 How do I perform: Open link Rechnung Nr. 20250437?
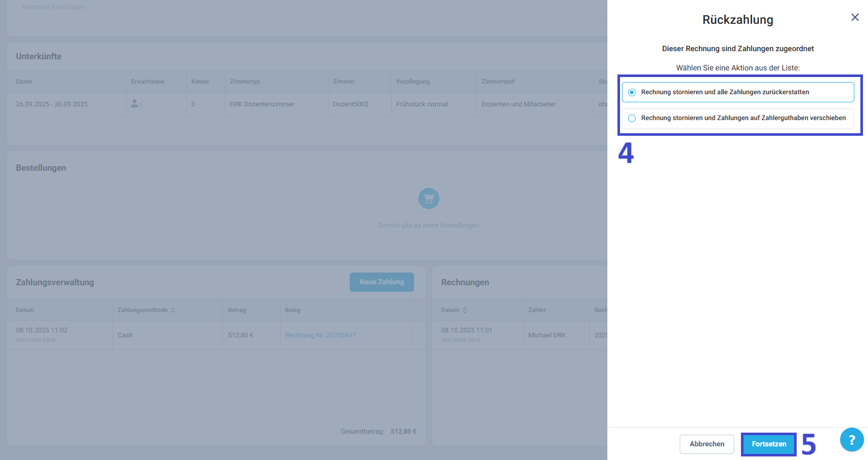click(x=320, y=335)
